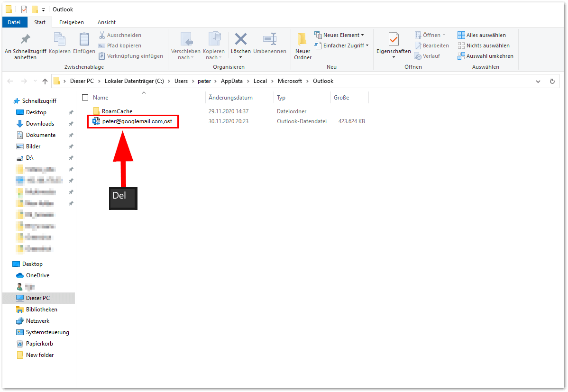Screen dimensions: 568x392
Task: Switch to the Ansicht ribbon tab
Action: point(107,22)
